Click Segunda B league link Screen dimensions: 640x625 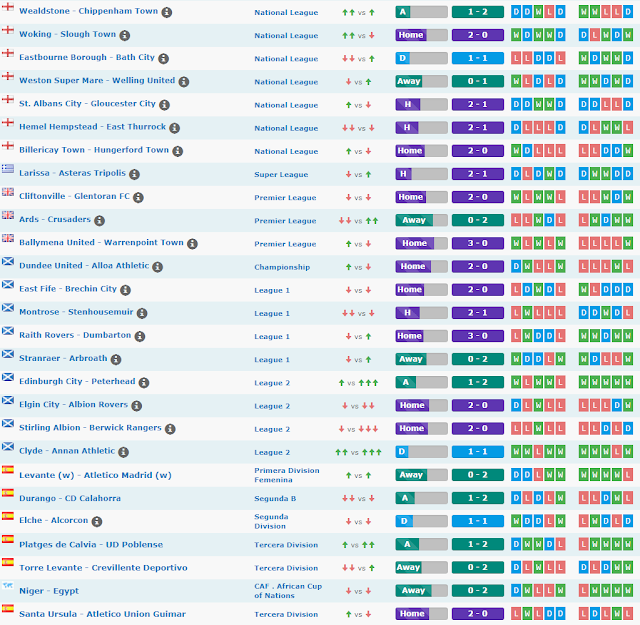[275, 498]
